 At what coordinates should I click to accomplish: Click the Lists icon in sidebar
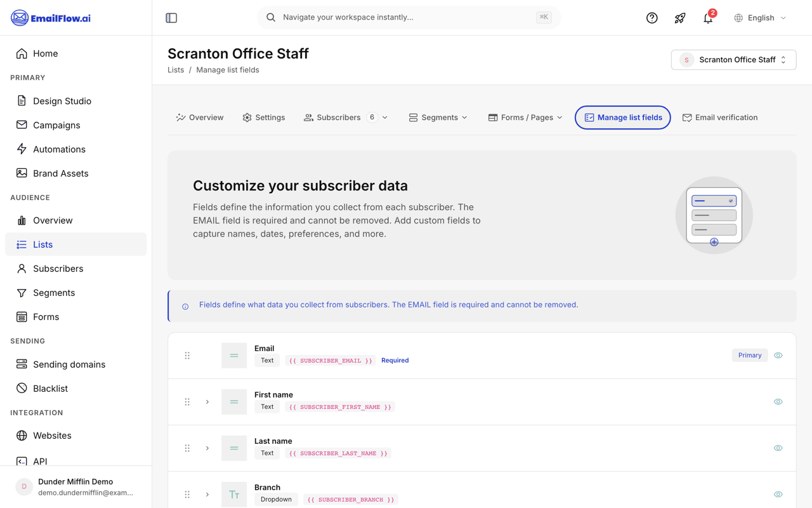click(22, 244)
